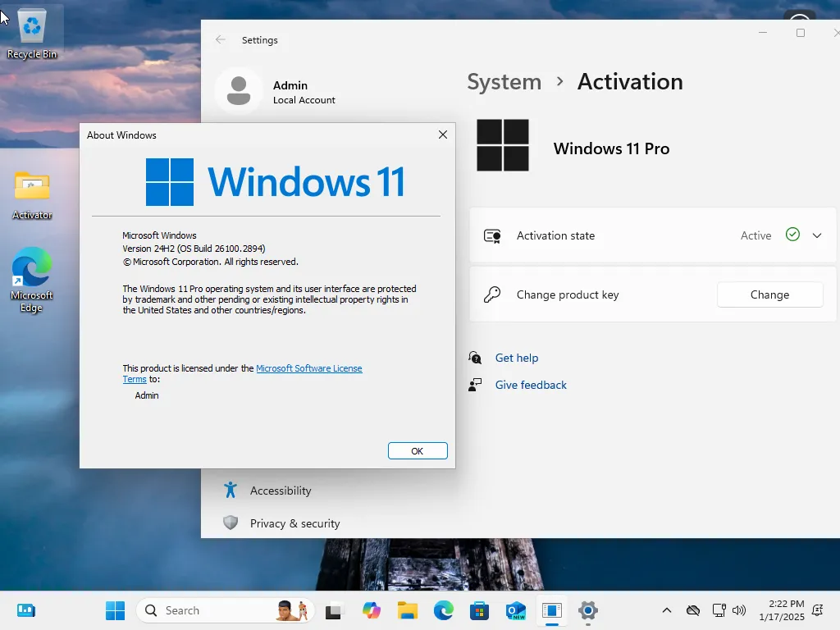840x630 pixels.
Task: Click the 'Active' status text
Action: [756, 235]
